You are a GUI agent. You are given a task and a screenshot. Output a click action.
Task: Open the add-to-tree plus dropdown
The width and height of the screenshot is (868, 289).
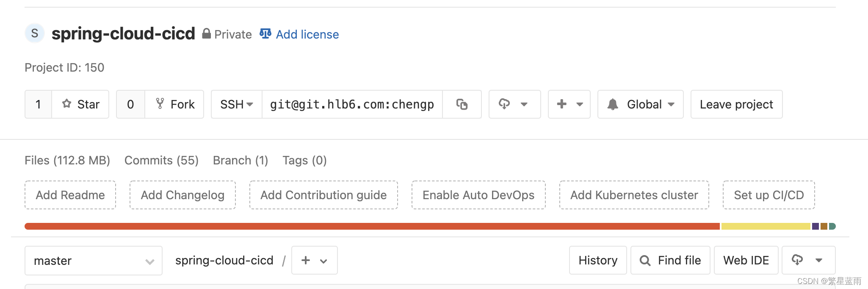tap(314, 260)
